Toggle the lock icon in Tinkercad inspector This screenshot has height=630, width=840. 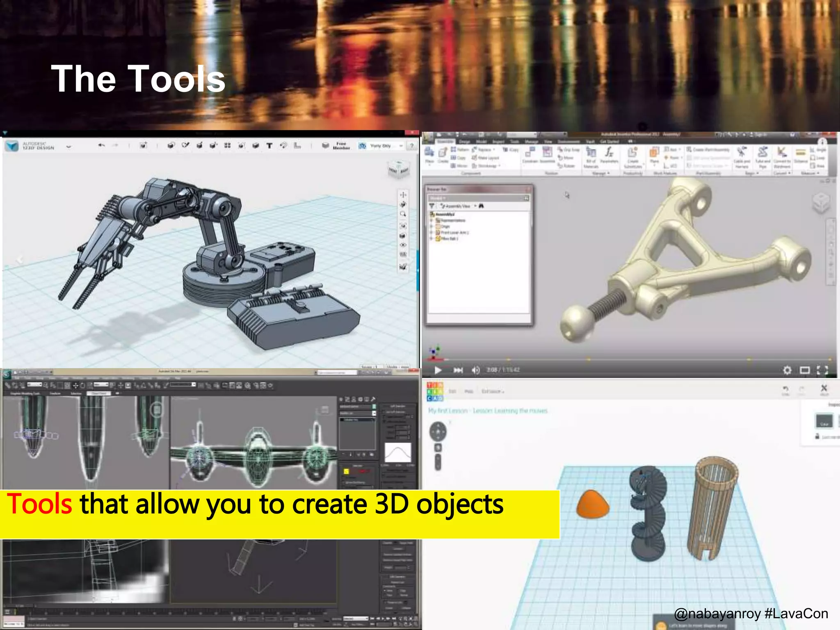click(817, 436)
